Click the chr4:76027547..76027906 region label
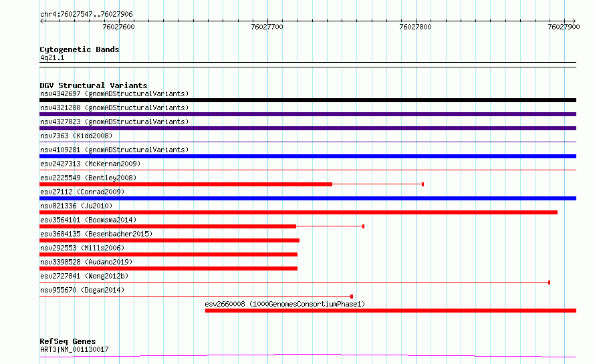This screenshot has width=595, height=364. coord(86,15)
